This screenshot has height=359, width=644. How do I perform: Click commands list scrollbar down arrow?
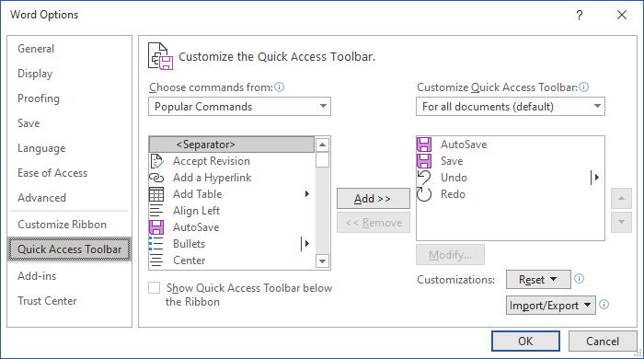pos(322,261)
